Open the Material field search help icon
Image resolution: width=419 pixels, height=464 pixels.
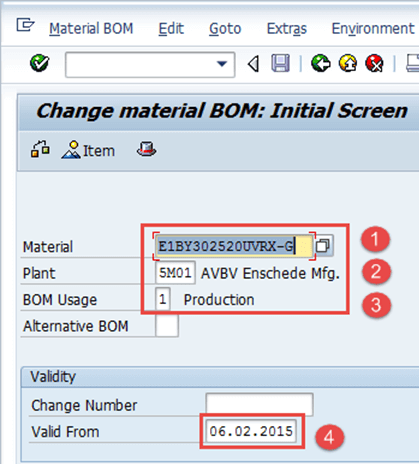[x=323, y=246]
